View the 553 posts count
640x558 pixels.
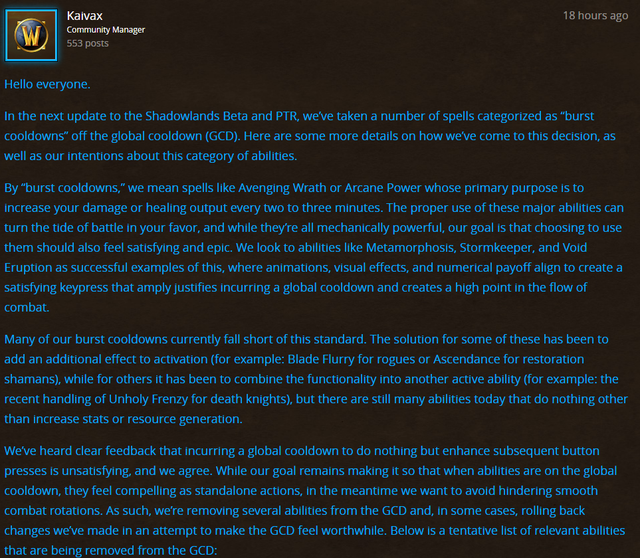87,43
